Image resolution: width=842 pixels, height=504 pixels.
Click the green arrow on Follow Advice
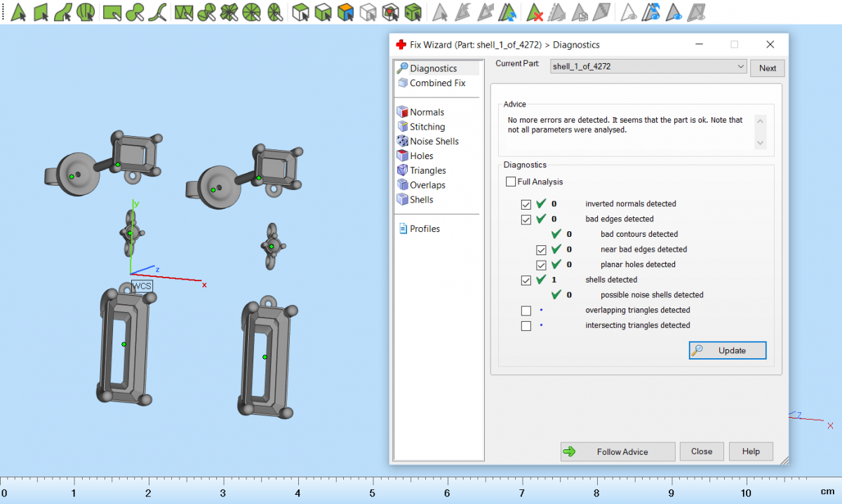click(570, 451)
